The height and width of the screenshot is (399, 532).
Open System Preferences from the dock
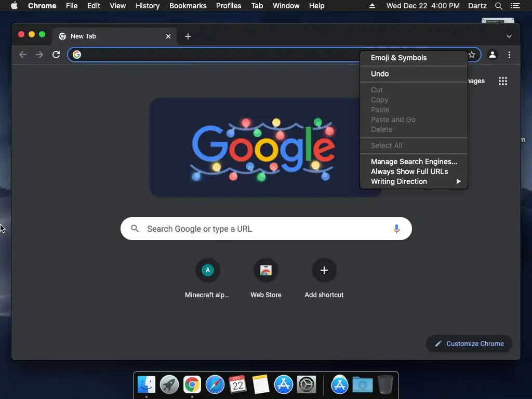tap(307, 384)
